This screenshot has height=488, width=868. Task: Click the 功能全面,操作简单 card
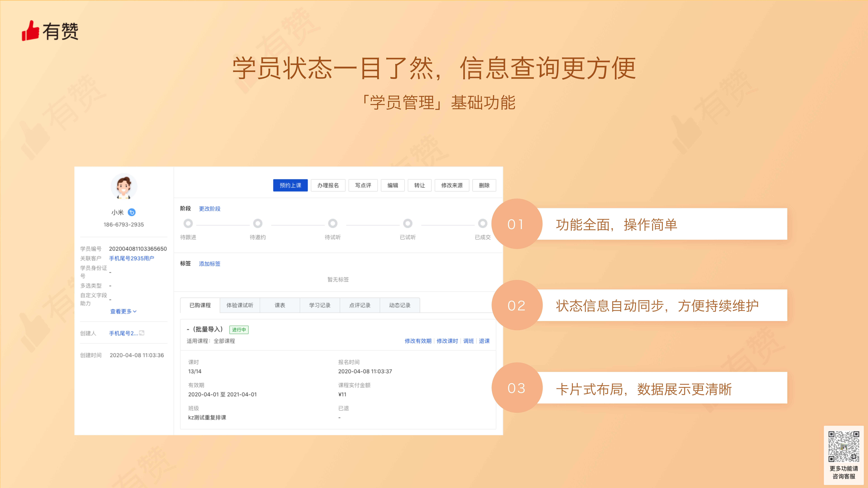pyautogui.click(x=662, y=224)
